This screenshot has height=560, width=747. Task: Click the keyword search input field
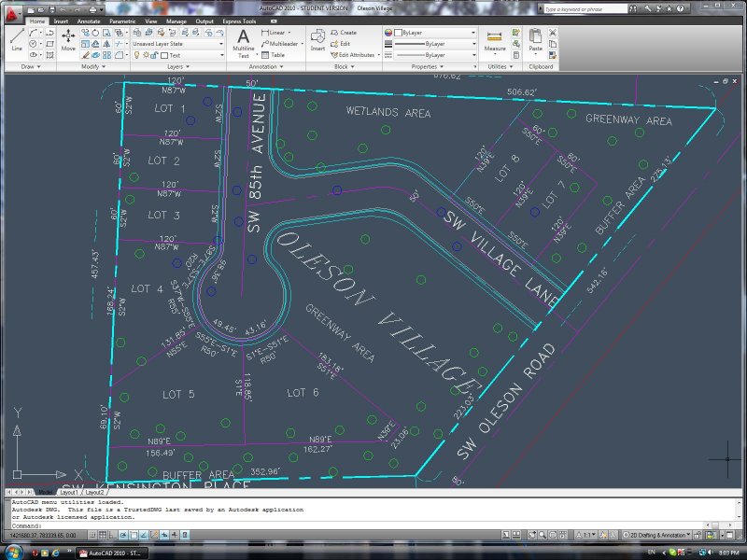585,9
